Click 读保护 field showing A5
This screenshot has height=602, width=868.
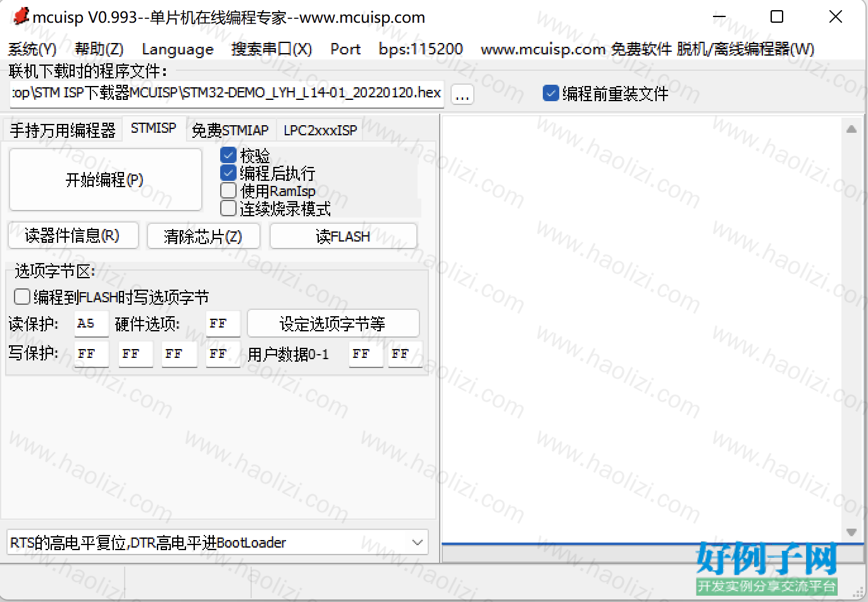(x=91, y=324)
